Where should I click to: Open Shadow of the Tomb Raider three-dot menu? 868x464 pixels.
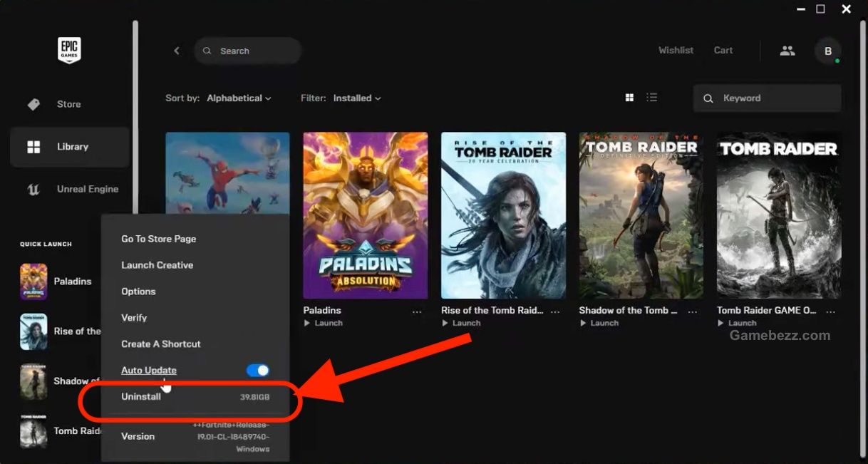pos(693,311)
